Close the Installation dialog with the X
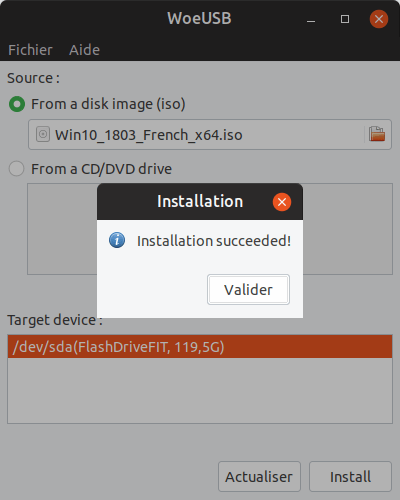 (x=282, y=202)
